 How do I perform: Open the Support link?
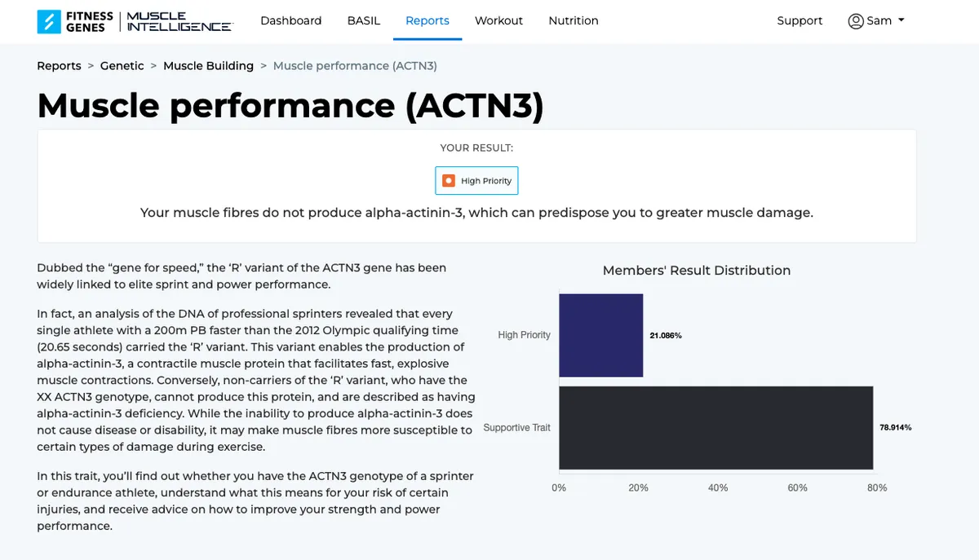[x=800, y=20]
